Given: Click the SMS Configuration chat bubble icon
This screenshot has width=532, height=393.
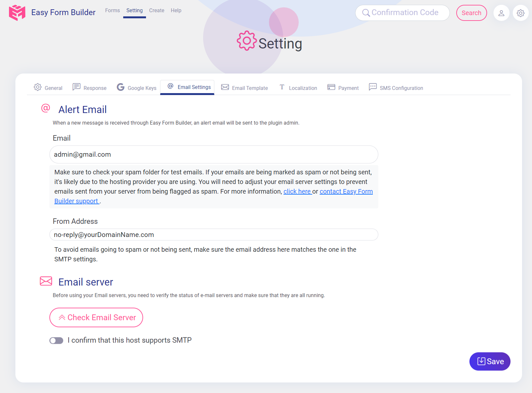Looking at the screenshot, I should click(373, 87).
